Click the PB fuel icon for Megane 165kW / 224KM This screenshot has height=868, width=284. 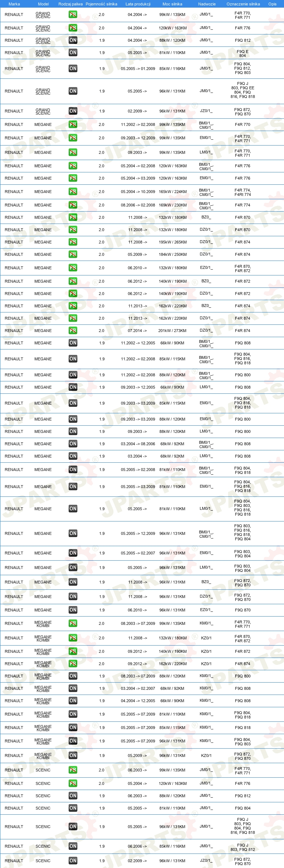tap(73, 192)
